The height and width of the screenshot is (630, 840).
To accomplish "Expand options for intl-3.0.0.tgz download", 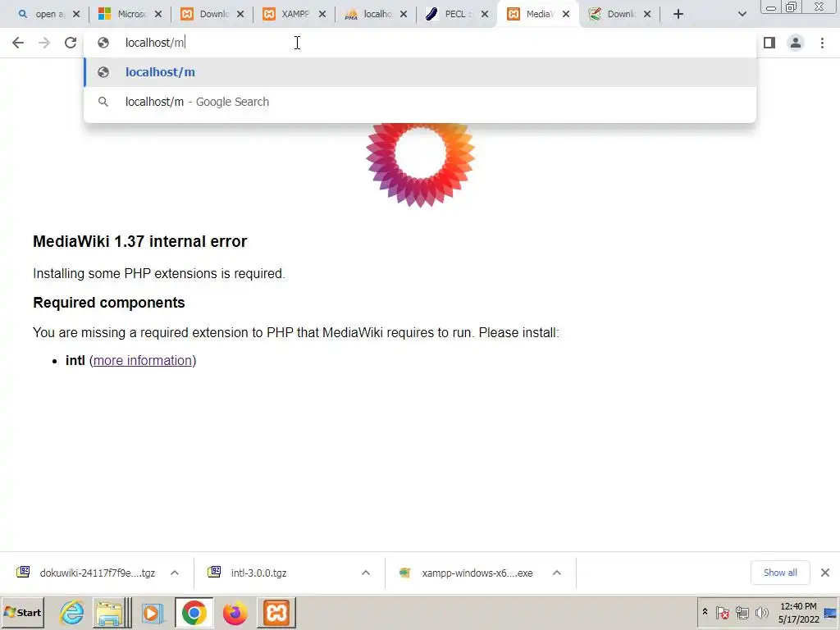I will pyautogui.click(x=366, y=573).
